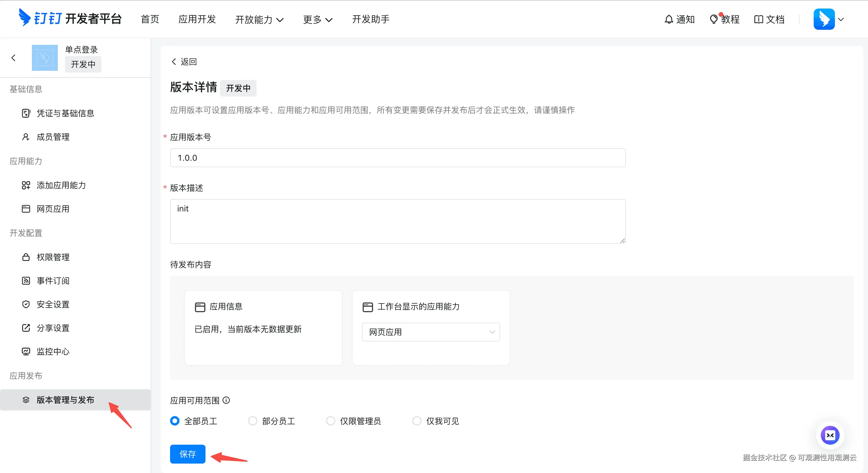
Task: Select the 仅限管理员 radio option
Action: coord(331,421)
